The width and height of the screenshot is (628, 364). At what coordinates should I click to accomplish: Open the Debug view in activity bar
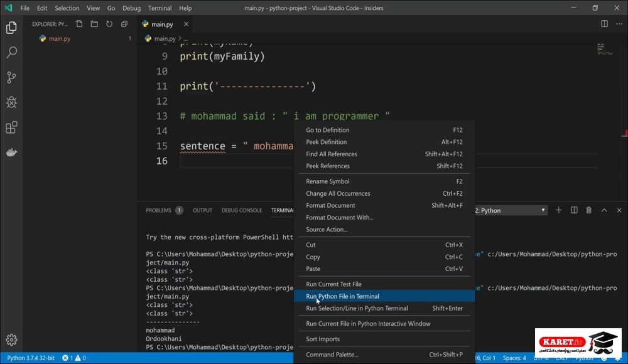[x=11, y=102]
